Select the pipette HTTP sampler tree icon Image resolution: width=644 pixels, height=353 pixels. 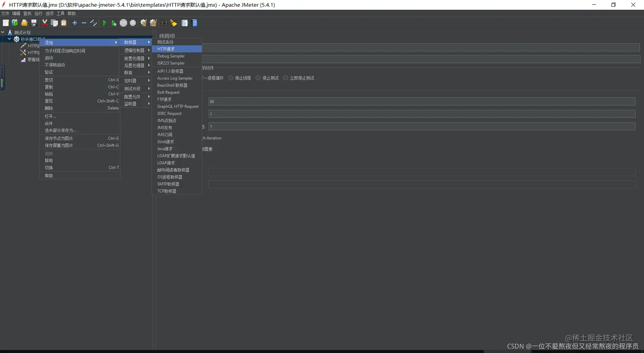23,46
